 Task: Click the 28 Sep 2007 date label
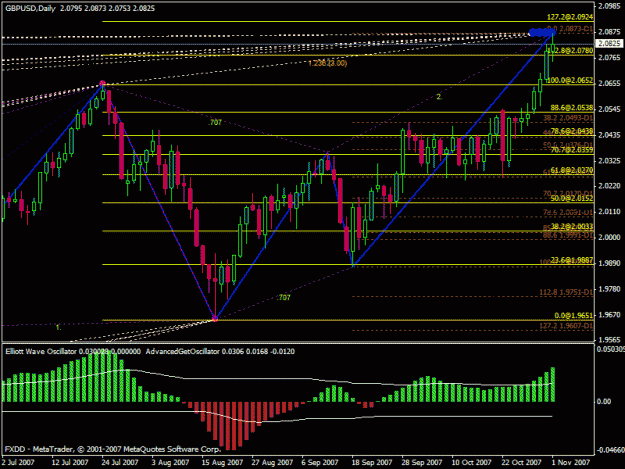click(x=422, y=463)
